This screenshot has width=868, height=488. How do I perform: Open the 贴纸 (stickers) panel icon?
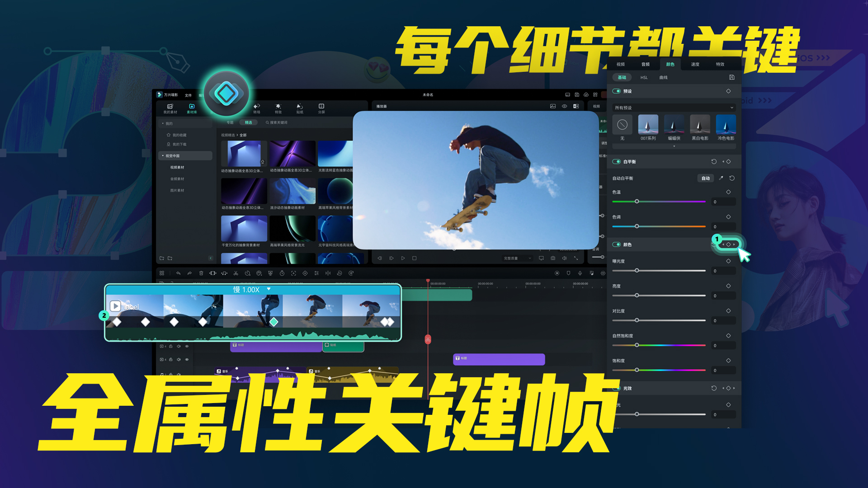point(299,108)
